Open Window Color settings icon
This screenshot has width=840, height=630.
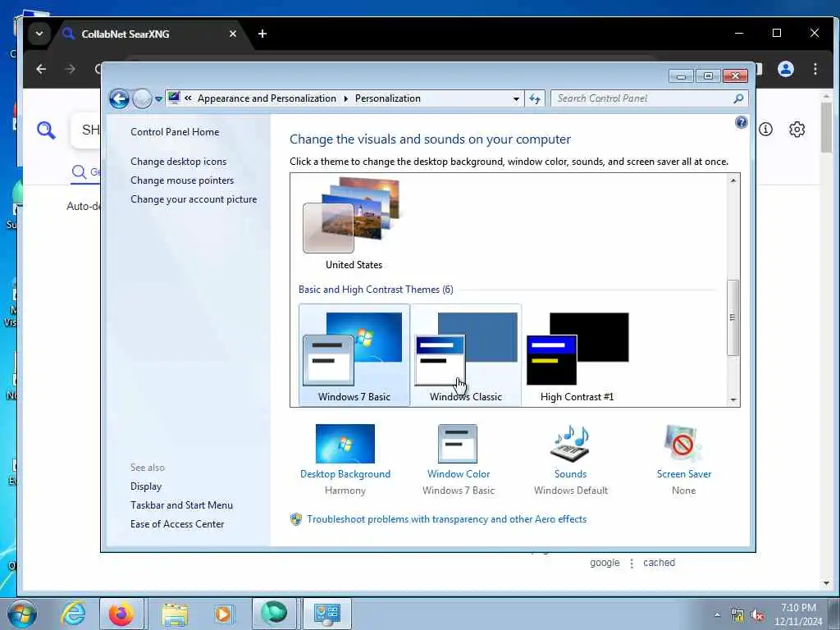pyautogui.click(x=458, y=444)
